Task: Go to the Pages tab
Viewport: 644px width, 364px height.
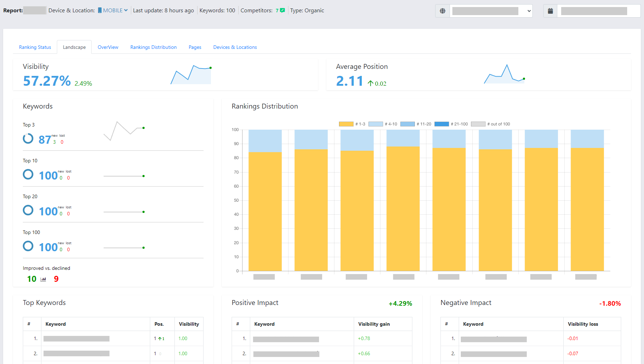Action: coord(195,47)
